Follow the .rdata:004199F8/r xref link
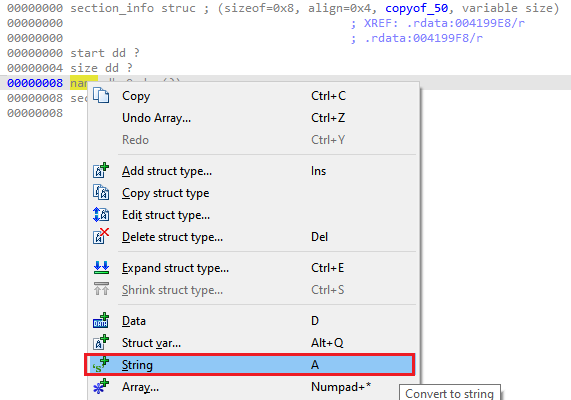The height and width of the screenshot is (400, 571). pyautogui.click(x=424, y=38)
